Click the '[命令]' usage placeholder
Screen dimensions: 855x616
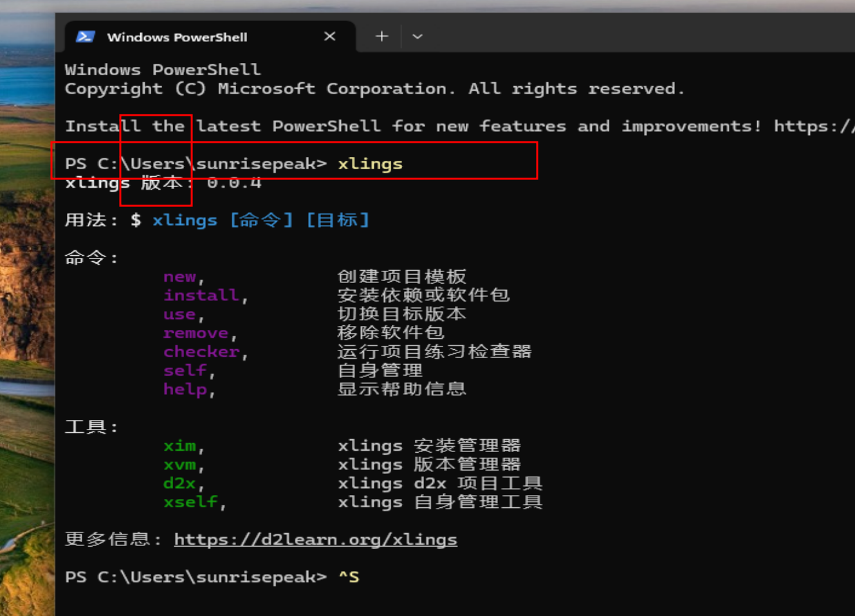(262, 220)
